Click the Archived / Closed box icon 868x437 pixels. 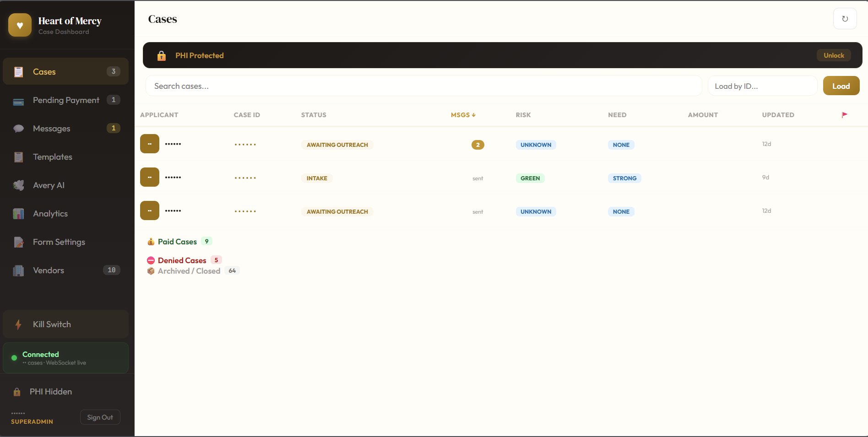click(151, 271)
